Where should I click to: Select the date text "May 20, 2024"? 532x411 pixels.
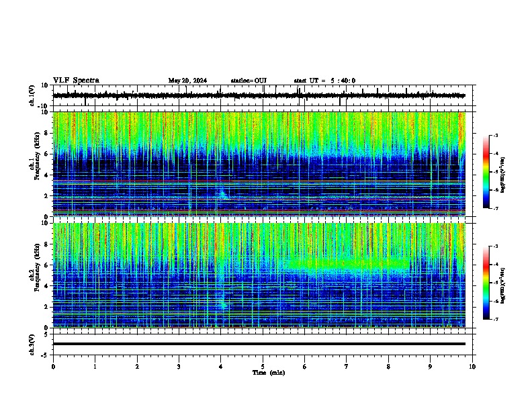pyautogui.click(x=187, y=81)
